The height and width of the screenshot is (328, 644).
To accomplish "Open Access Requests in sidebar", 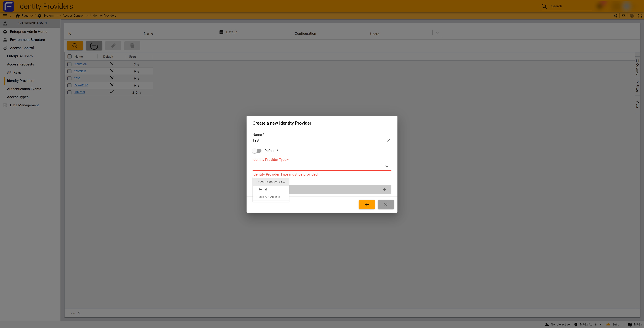I will (20, 64).
